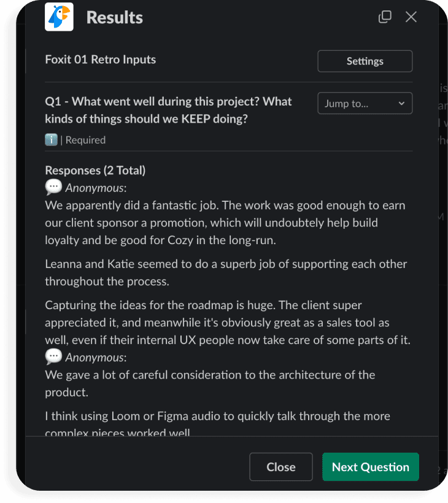
Task: Click the Polly parrot app icon
Action: [x=59, y=17]
